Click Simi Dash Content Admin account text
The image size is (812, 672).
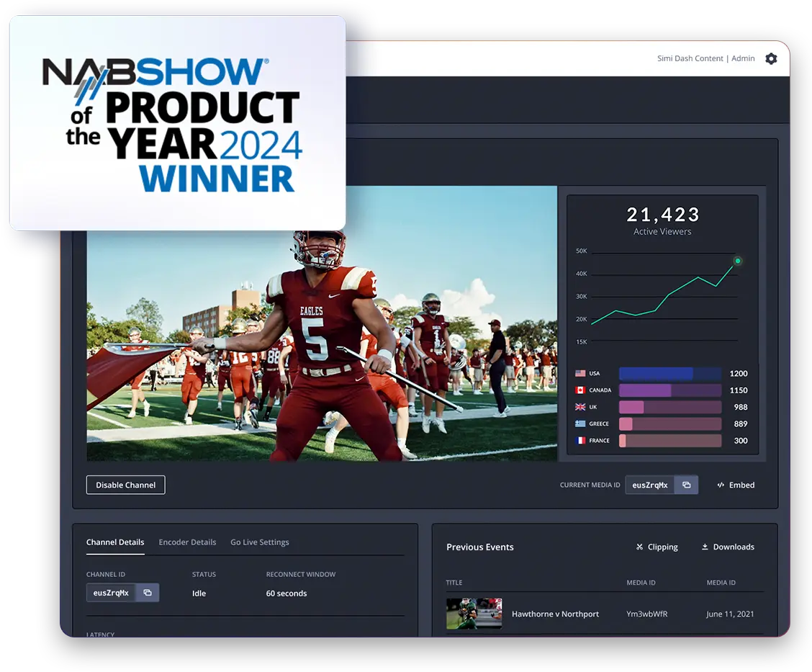pos(706,58)
